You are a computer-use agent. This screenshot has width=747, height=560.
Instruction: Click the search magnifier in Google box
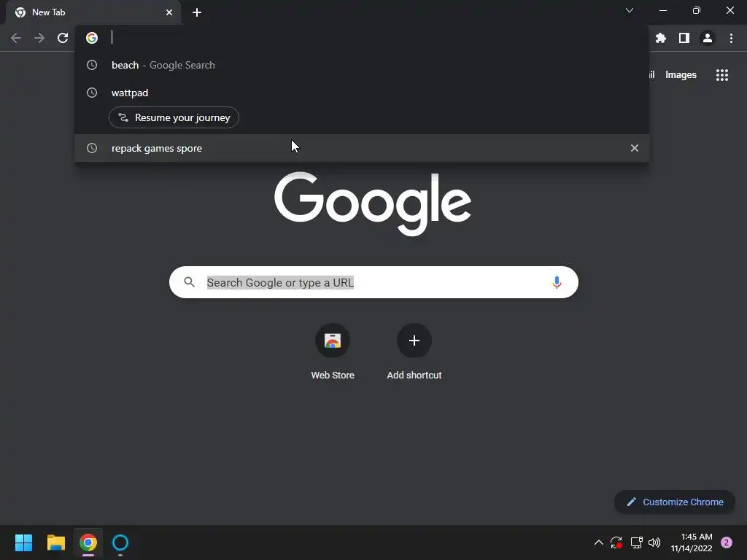click(x=190, y=282)
